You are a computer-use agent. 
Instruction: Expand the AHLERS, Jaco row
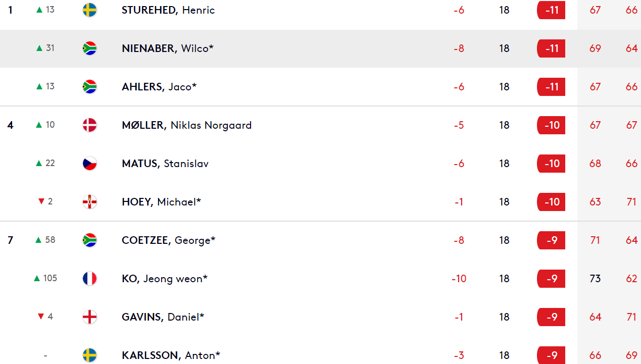click(320, 87)
